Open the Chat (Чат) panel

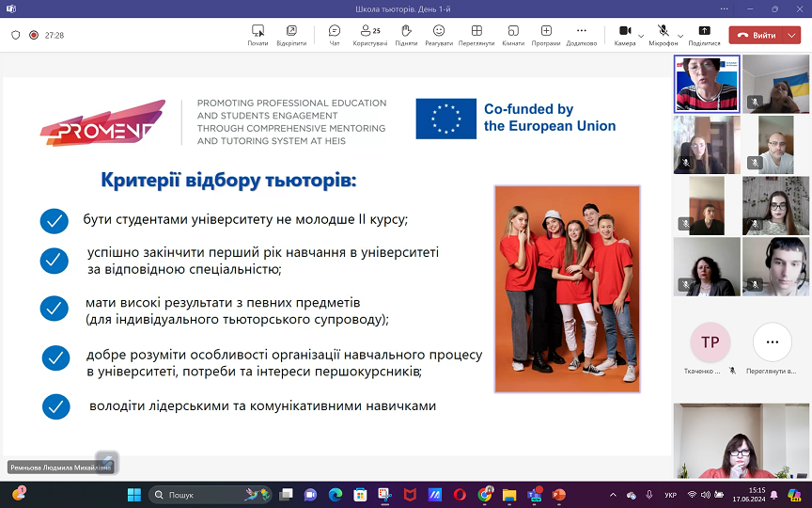point(335,35)
